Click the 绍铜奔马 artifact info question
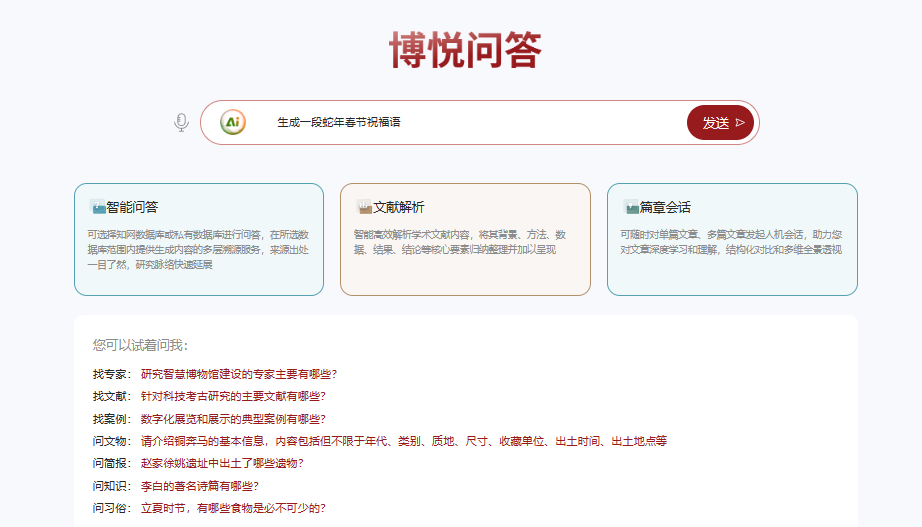The height and width of the screenshot is (527, 922). (403, 440)
